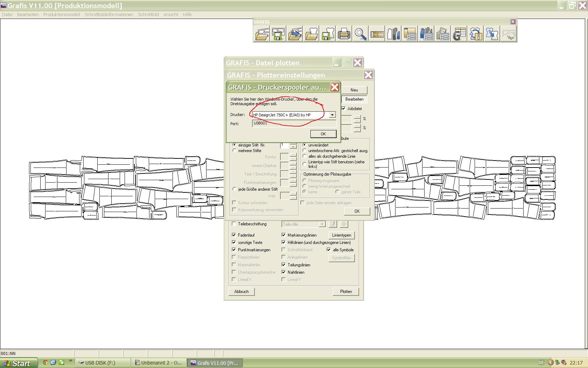
Task: Uncheck the Fadenlauf checkbox
Action: (234, 235)
